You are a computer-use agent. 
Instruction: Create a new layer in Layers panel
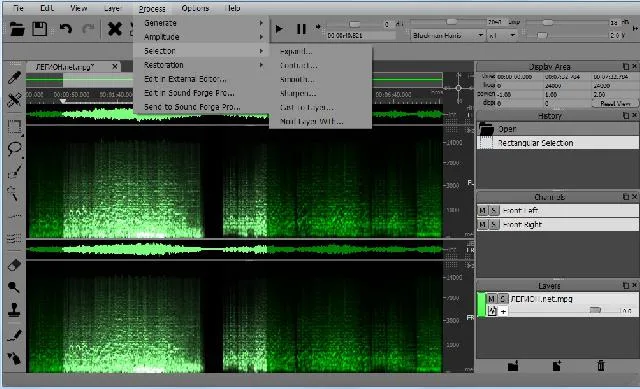point(557,365)
